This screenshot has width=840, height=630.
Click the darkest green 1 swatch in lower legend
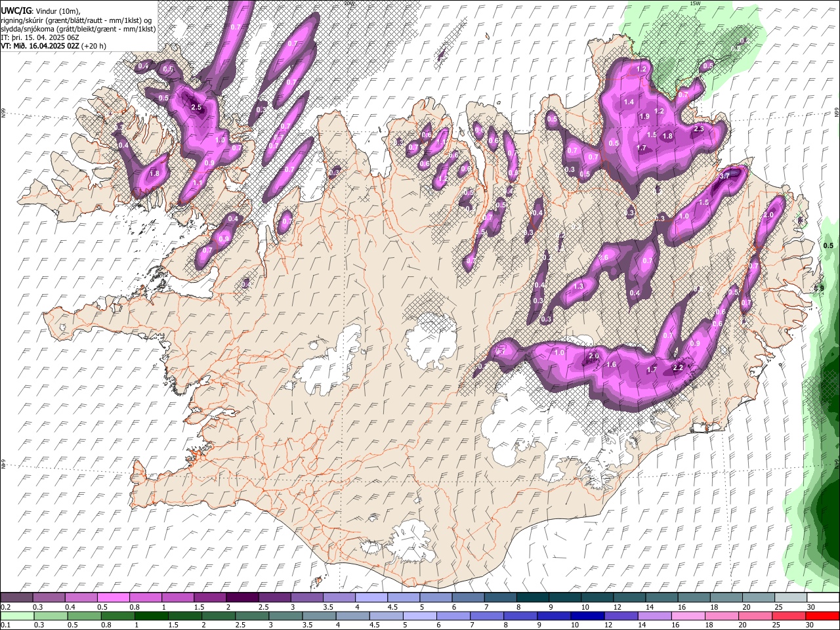point(151,616)
